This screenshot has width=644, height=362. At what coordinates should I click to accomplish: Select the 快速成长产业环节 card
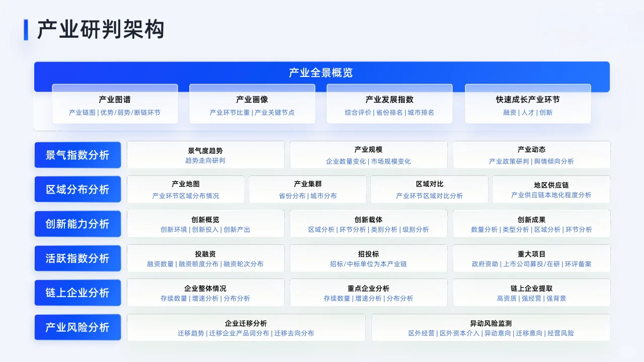(x=527, y=104)
